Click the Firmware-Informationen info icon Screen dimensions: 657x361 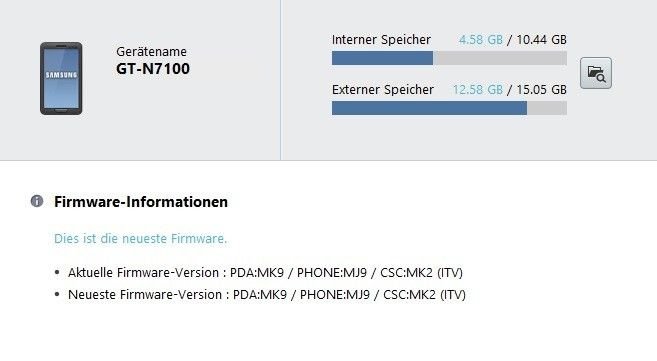[x=37, y=201]
